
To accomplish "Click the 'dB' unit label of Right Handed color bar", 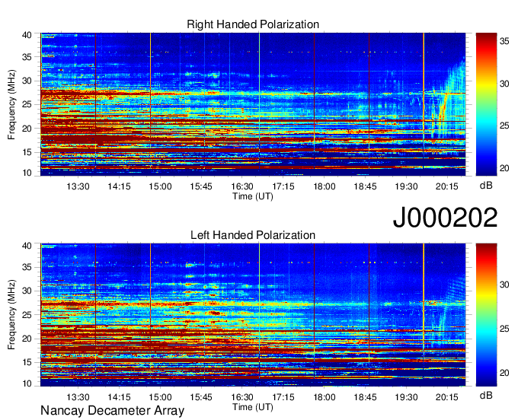I will [486, 186].
